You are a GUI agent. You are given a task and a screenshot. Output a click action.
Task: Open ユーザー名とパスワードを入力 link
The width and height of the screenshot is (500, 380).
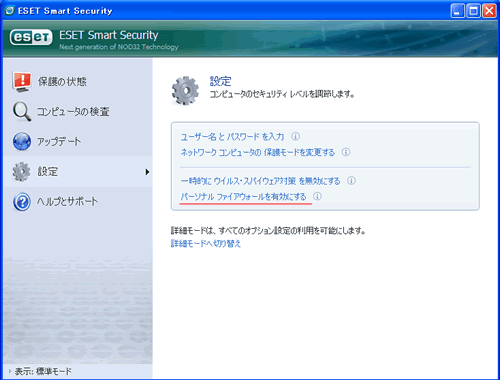point(232,137)
